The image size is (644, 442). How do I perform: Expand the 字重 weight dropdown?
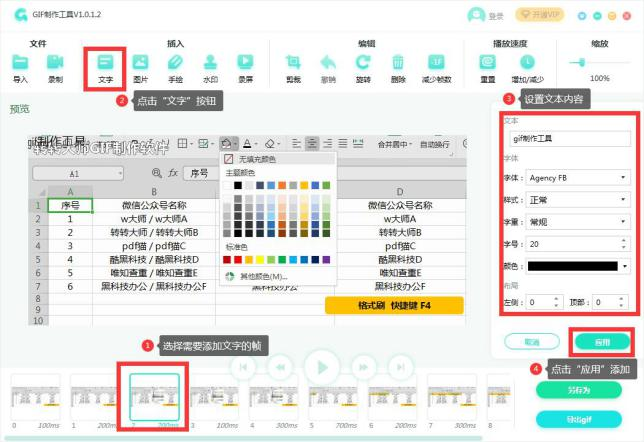point(578,222)
